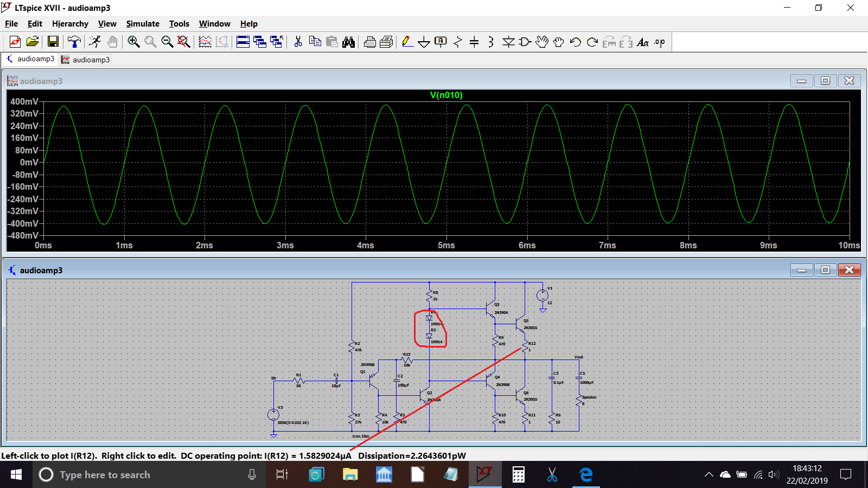Select the Text Aa tool

coord(643,42)
